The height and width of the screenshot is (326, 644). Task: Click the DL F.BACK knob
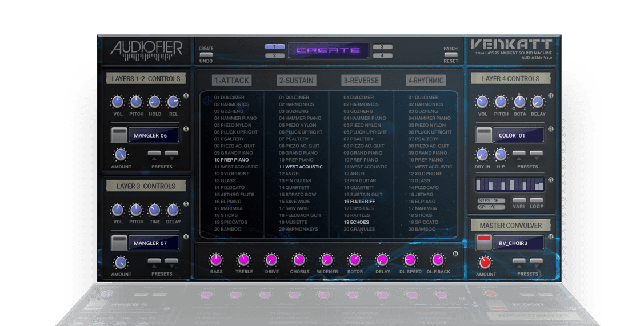coord(438,260)
